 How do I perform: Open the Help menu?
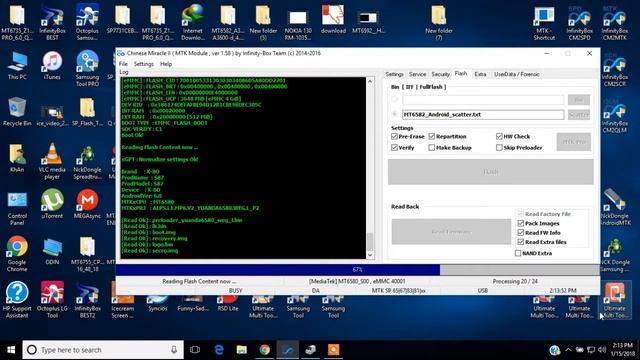click(166, 64)
